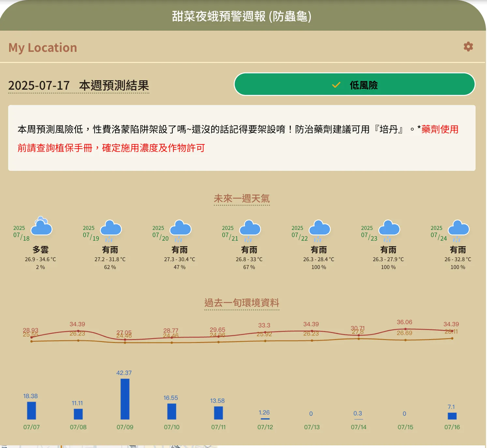
Task: Select the rain icon for 07/20
Action: (x=180, y=230)
